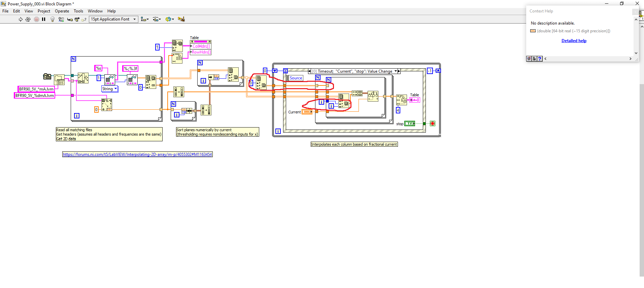Image resolution: width=644 pixels, height=288 pixels.
Task: Open the Help menu
Action: [111, 11]
